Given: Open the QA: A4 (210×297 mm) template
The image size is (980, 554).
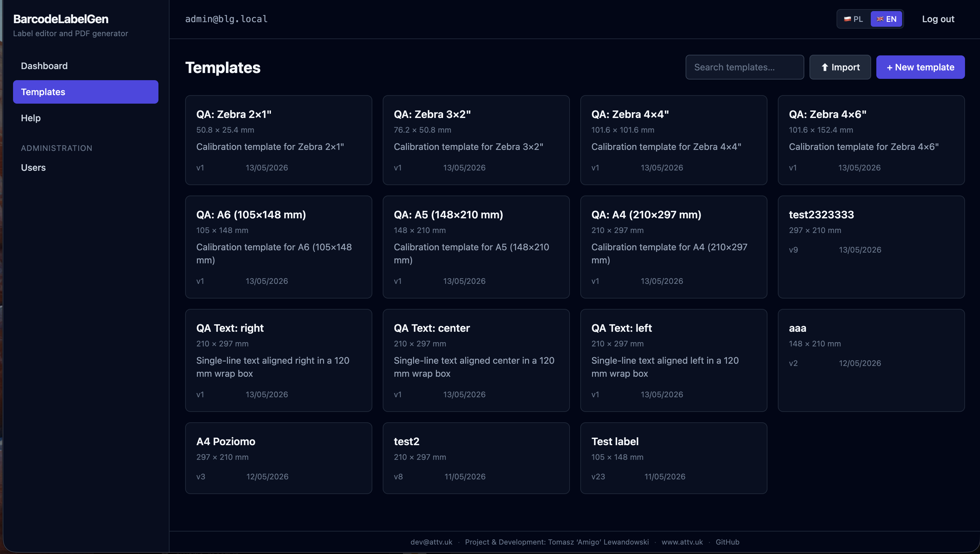Looking at the screenshot, I should click(x=674, y=247).
